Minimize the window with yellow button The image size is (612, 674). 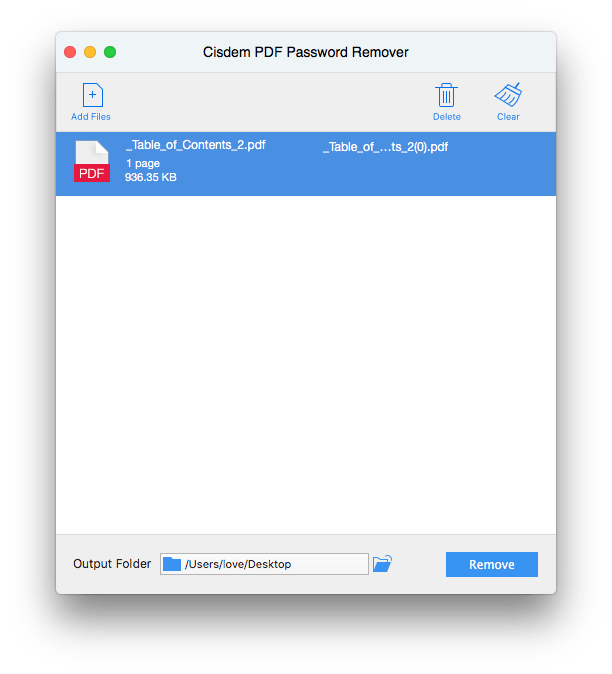pyautogui.click(x=90, y=52)
